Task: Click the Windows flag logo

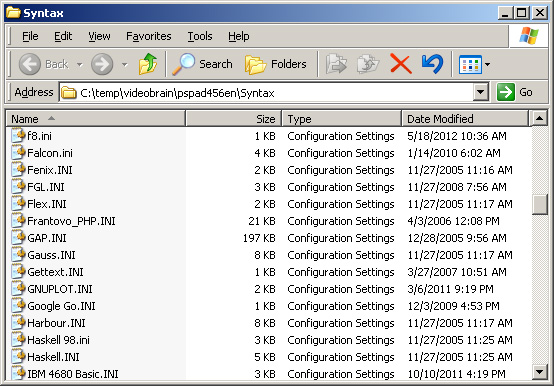Action: [529, 36]
